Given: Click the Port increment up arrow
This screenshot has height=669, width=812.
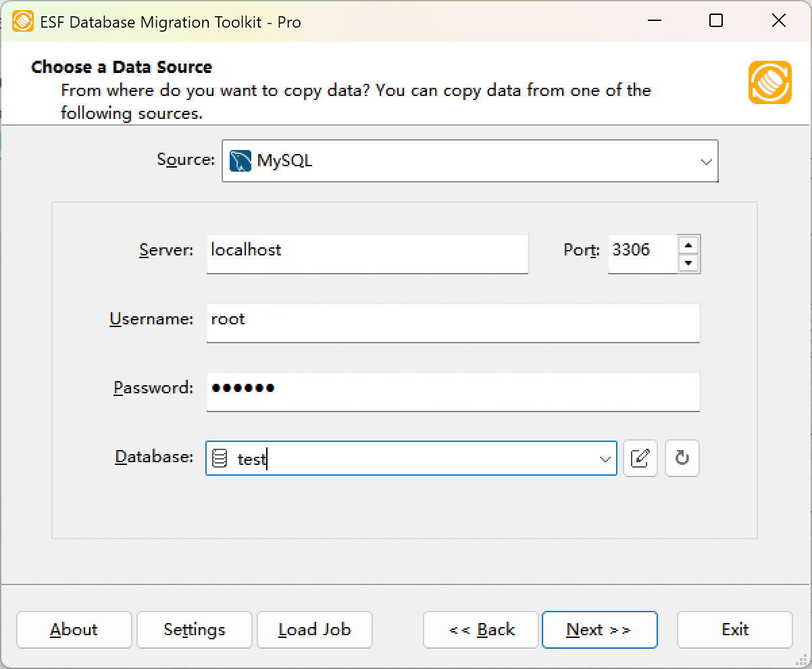Looking at the screenshot, I should [688, 245].
